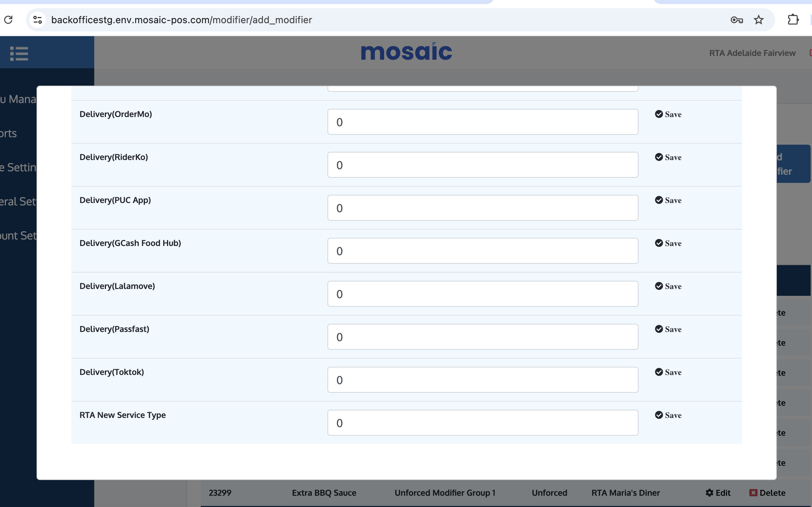Screen dimensions: 812x507
Task: Bookmark this page with star icon
Action: point(758,20)
